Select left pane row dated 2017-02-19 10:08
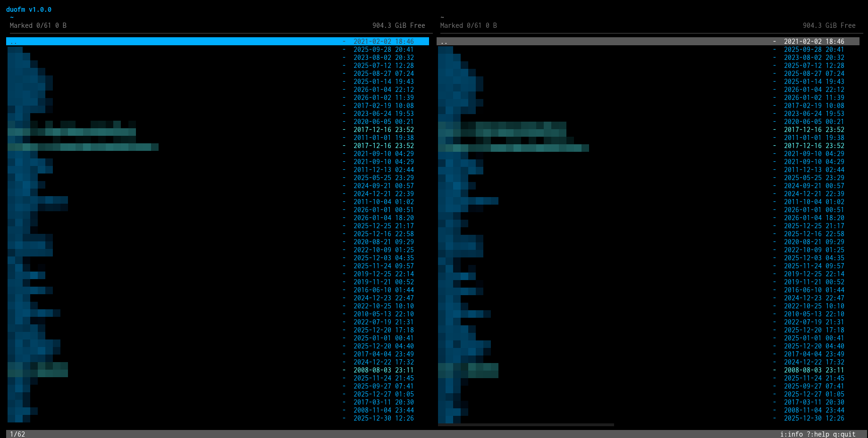The width and height of the screenshot is (868, 438). pyautogui.click(x=218, y=106)
